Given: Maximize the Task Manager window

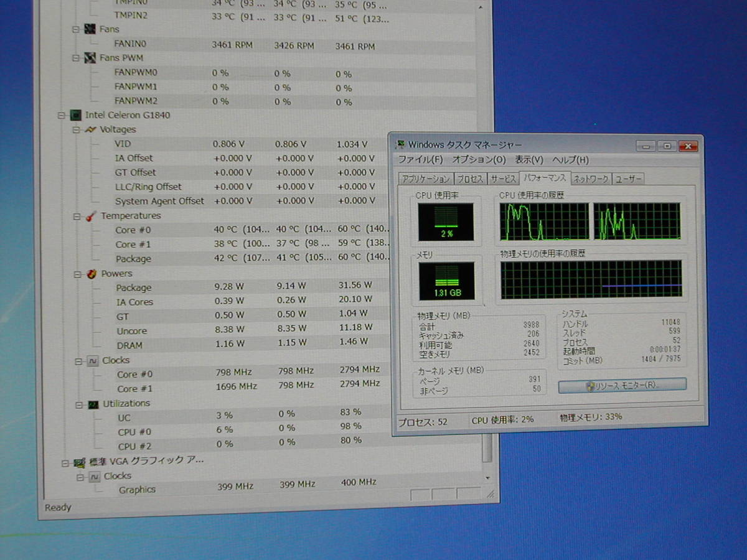Looking at the screenshot, I should click(667, 146).
